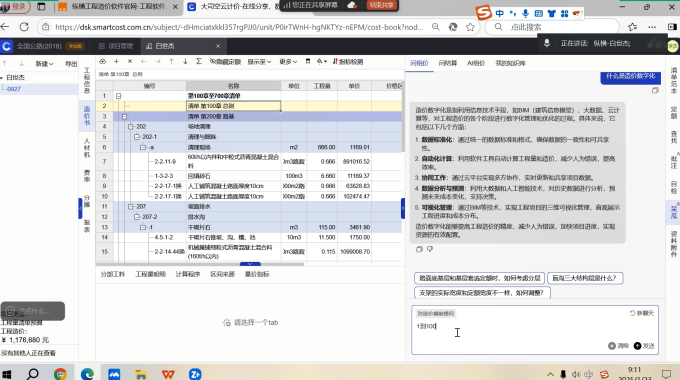Screen dimensions: 680x380
Task: Click the X delete-row icon in the toolbar
Action: [130, 62]
